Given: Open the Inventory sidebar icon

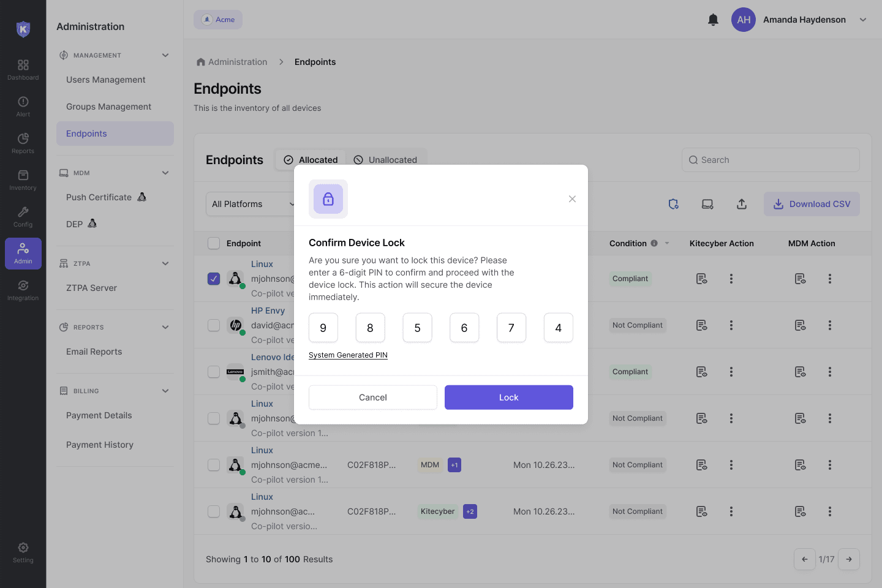Looking at the screenshot, I should pyautogui.click(x=23, y=180).
